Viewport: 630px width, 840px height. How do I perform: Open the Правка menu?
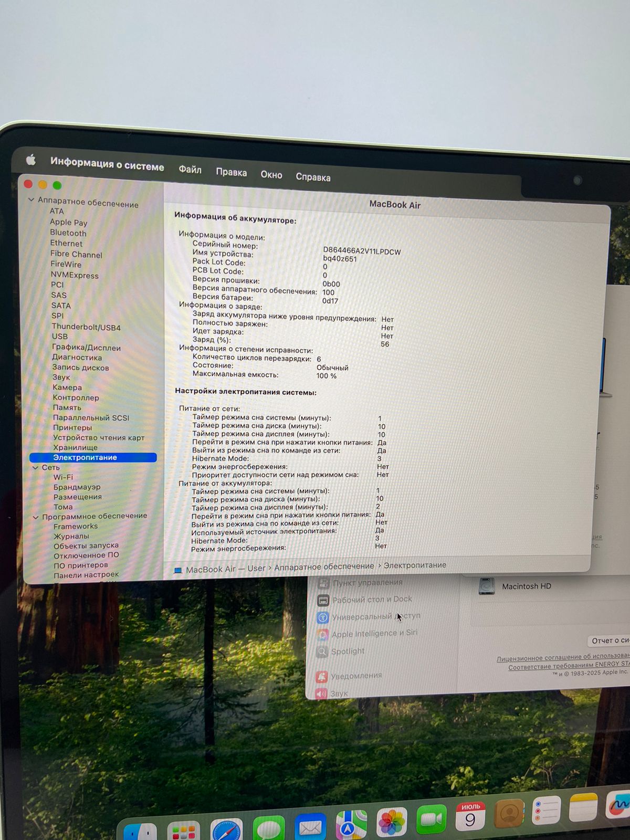tap(231, 172)
